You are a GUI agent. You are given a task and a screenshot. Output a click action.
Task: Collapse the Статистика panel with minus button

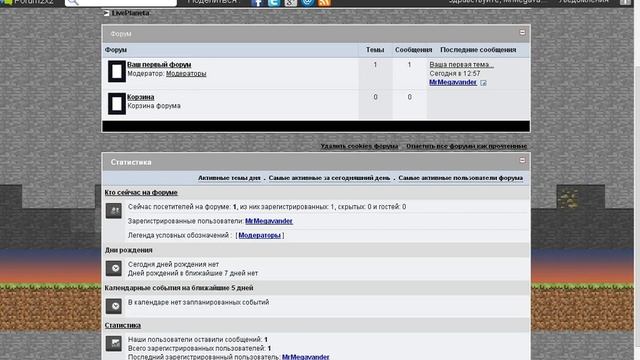[x=522, y=160]
